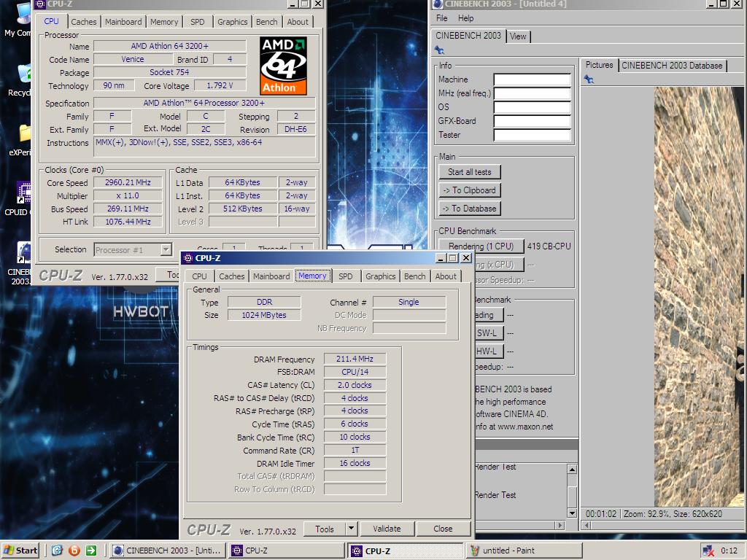Switch to the View tab in CINEBENCH

518,36
